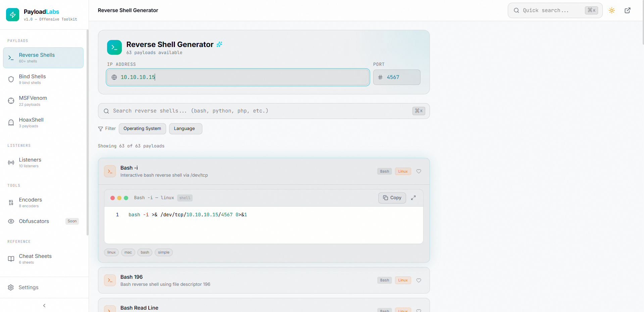This screenshot has width=644, height=312.
Task: Click the Settings gear icon
Action: (11, 287)
